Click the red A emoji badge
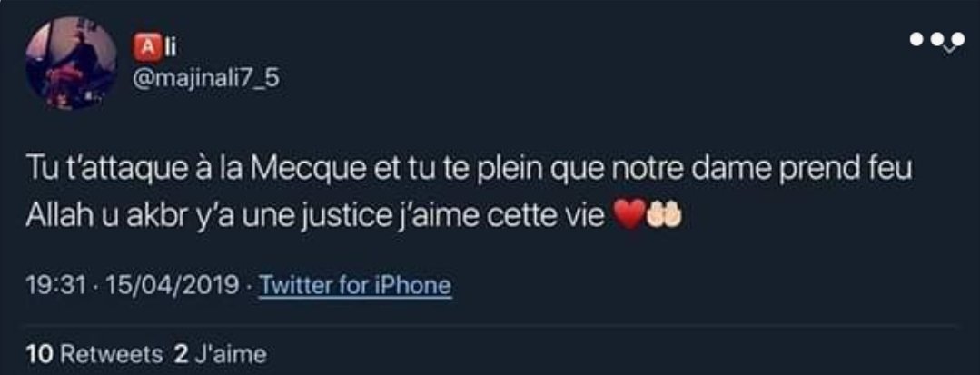This screenshot has height=375, width=980. [145, 47]
